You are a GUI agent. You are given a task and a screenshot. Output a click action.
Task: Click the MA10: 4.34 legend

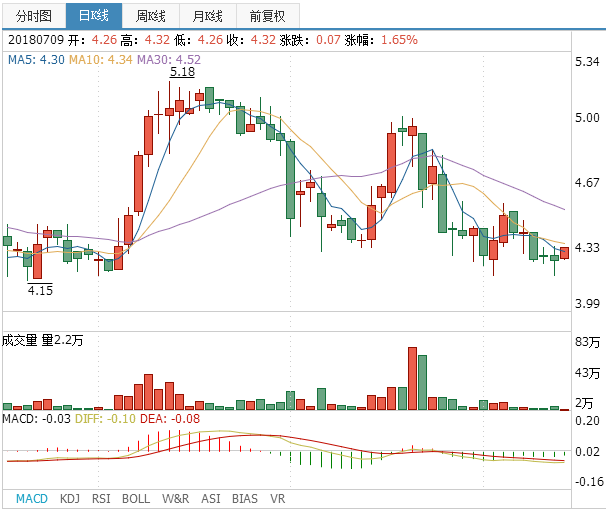(101, 60)
